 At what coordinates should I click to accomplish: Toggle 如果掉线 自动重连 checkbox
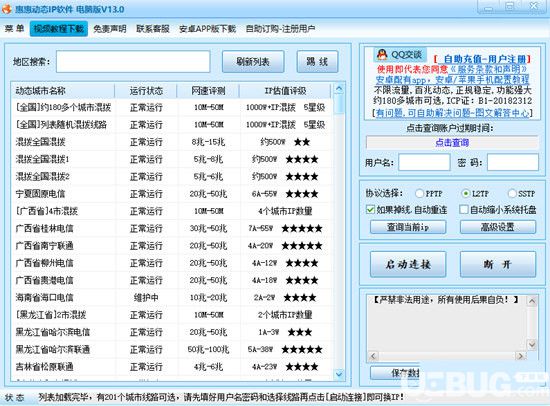tap(370, 210)
